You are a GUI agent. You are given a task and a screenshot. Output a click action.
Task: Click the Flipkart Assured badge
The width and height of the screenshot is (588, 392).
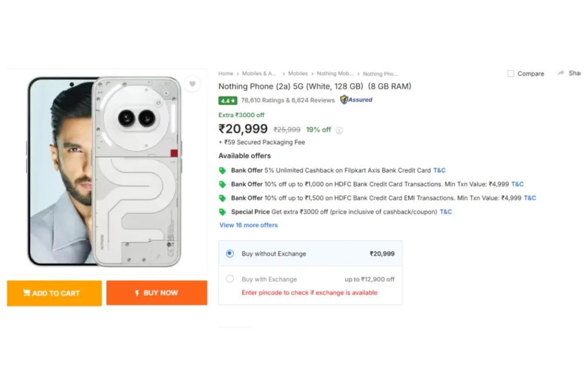point(356,100)
